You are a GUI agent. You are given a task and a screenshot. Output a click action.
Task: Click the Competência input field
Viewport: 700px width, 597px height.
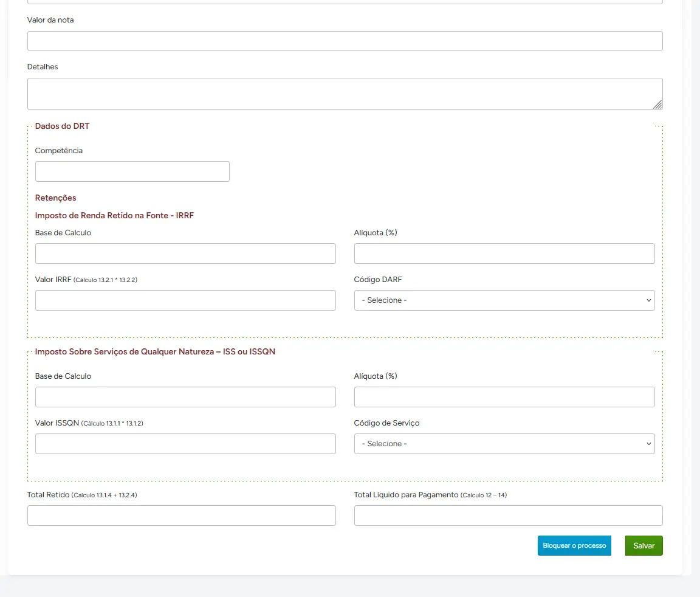point(132,171)
